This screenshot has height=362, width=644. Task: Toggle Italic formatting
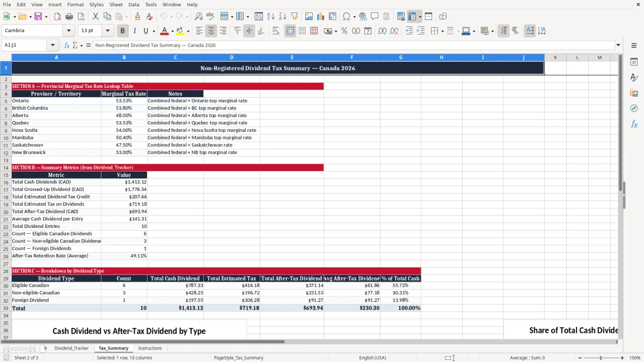[x=134, y=31]
